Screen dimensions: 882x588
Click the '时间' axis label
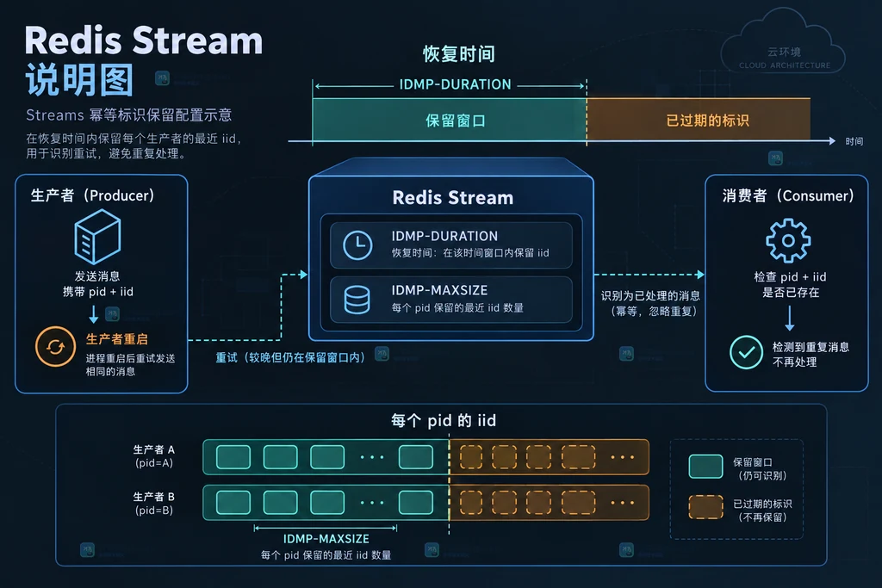tap(854, 141)
